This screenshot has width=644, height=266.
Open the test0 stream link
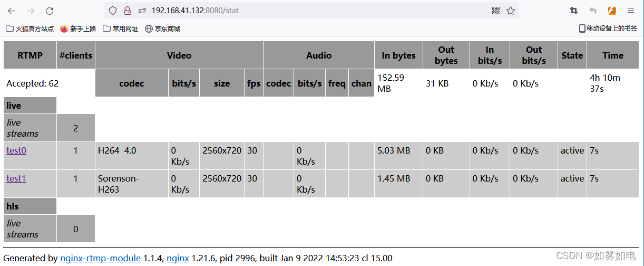(16, 150)
